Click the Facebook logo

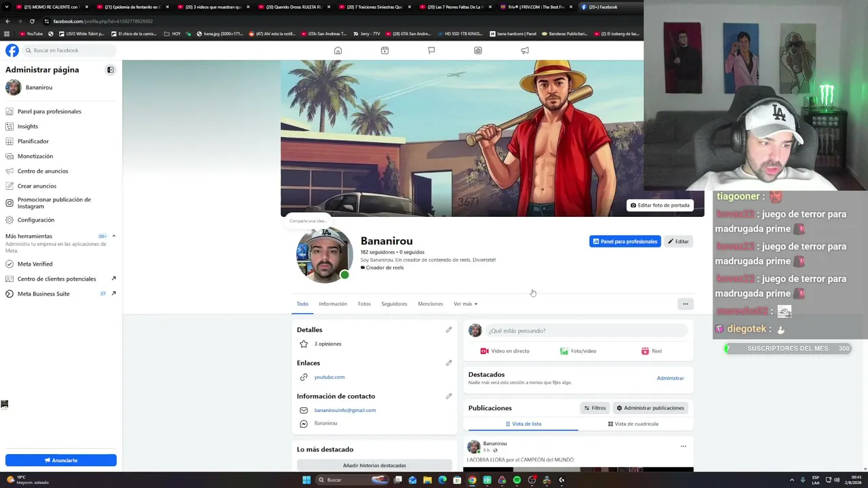pos(12,50)
